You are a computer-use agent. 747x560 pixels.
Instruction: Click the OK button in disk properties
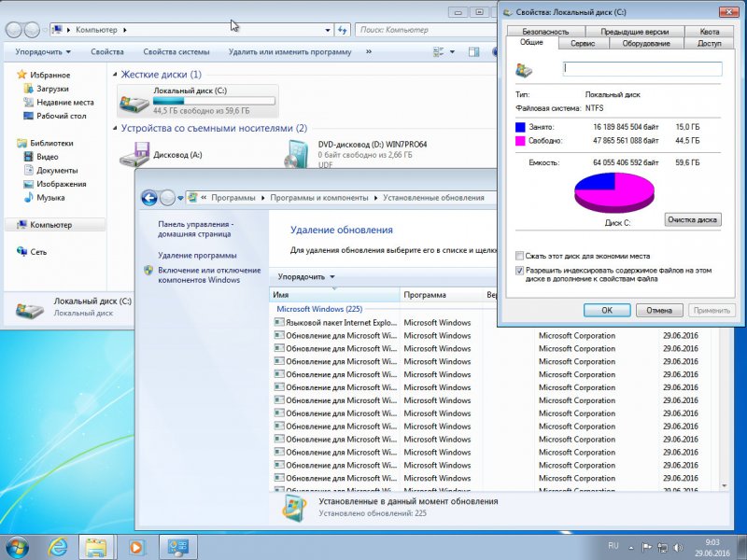point(607,310)
